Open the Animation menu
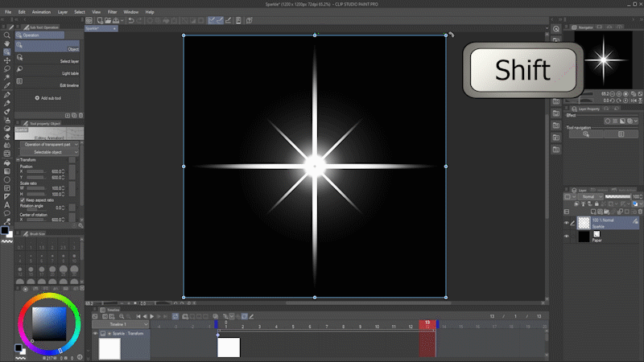Image resolution: width=644 pixels, height=362 pixels. (40, 12)
